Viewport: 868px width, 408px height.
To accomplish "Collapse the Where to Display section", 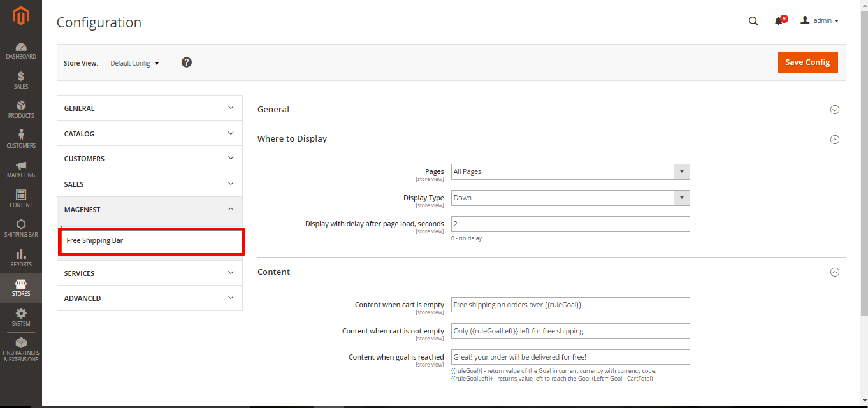I will click(x=834, y=139).
